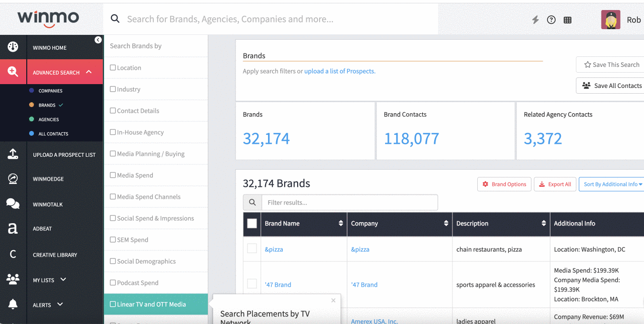Click the Upload a Prospect List icon
Viewport: 644px width, 324px height.
click(13, 154)
